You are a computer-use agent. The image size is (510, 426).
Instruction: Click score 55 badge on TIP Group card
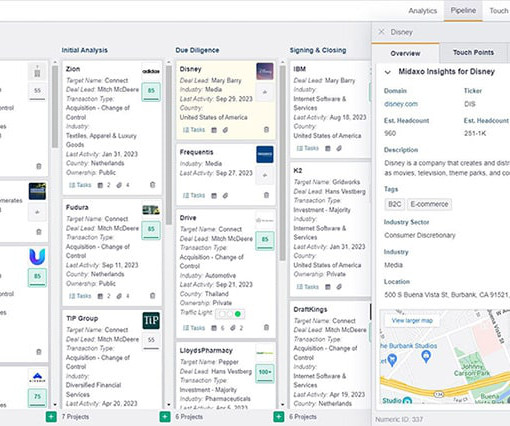151,340
